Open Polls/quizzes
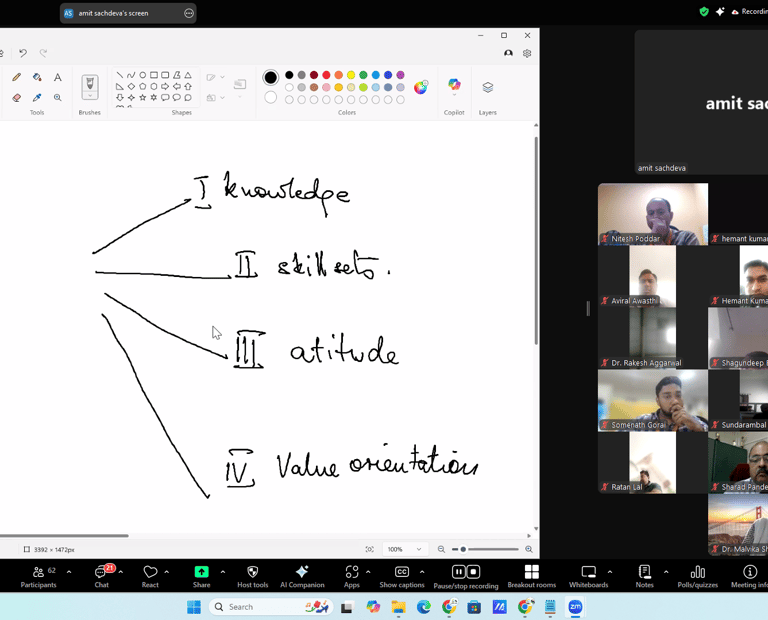 [697, 576]
